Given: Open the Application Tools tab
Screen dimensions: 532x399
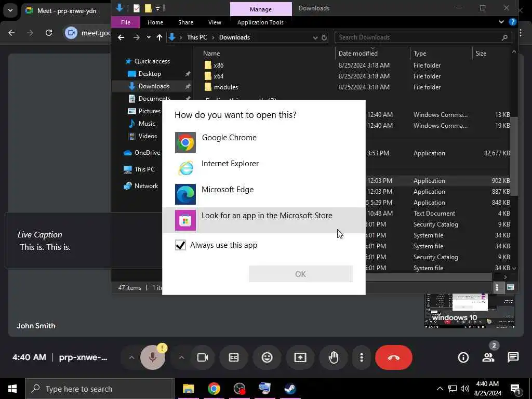Looking at the screenshot, I should [x=260, y=22].
